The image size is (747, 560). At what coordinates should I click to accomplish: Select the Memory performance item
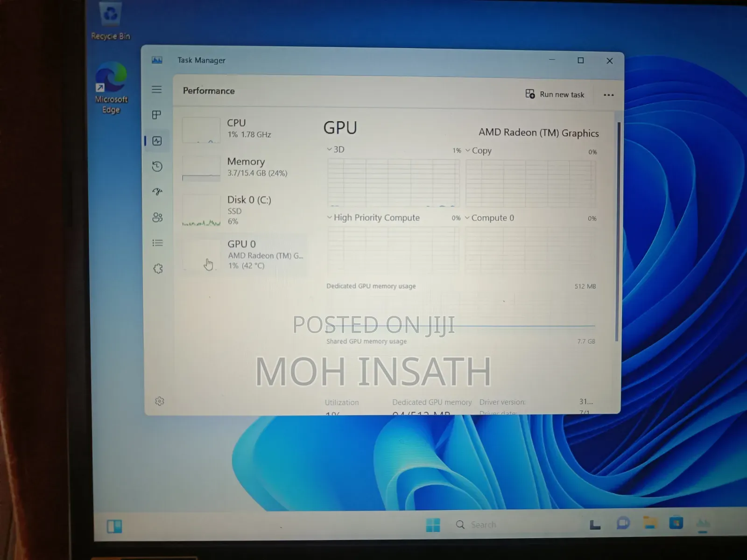(244, 168)
